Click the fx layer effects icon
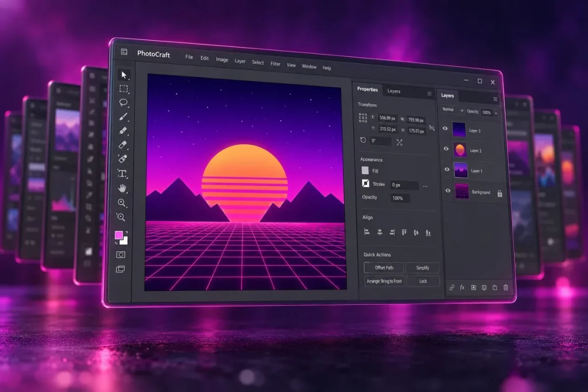This screenshot has height=392, width=588. tap(462, 288)
